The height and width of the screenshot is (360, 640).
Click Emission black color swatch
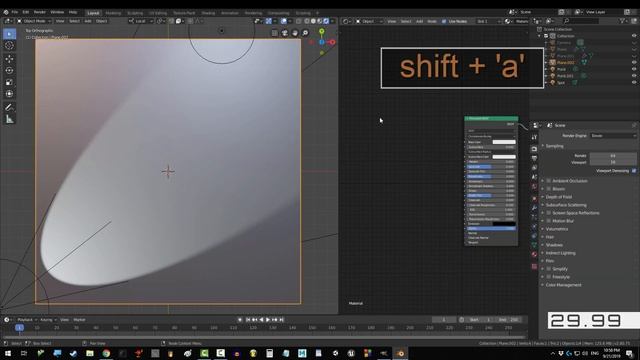[x=504, y=224]
